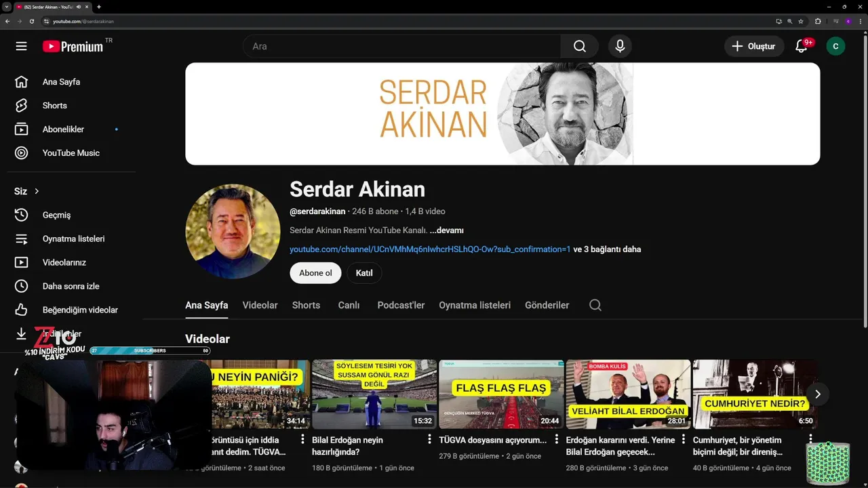Expand the Siz section chevron
This screenshot has width=868, height=488.
point(37,192)
